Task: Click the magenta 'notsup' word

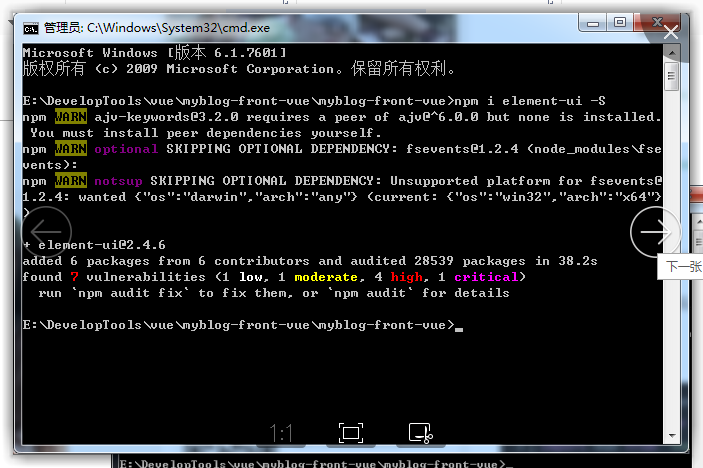Action: coord(118,181)
